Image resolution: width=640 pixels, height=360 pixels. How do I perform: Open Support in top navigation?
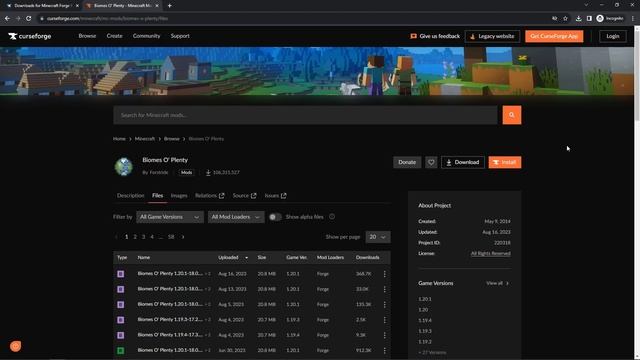pyautogui.click(x=180, y=36)
